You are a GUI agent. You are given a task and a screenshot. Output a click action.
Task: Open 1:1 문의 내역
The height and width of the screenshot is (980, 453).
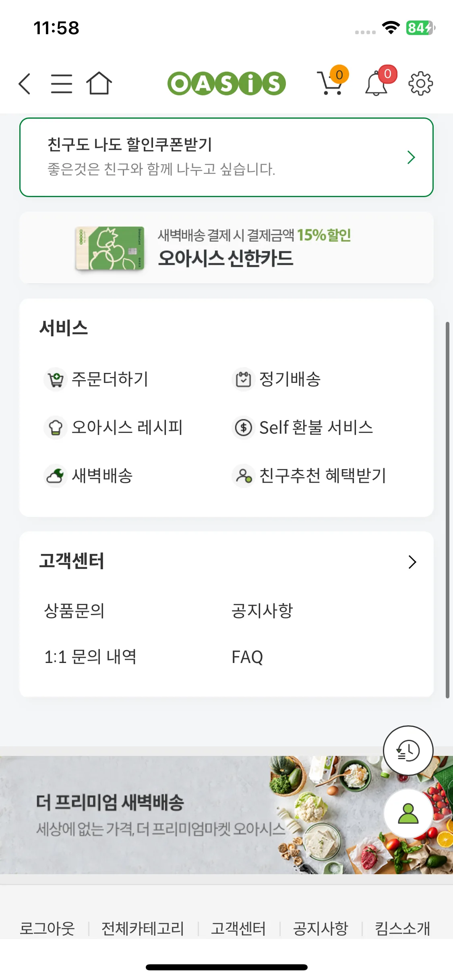pyautogui.click(x=90, y=657)
